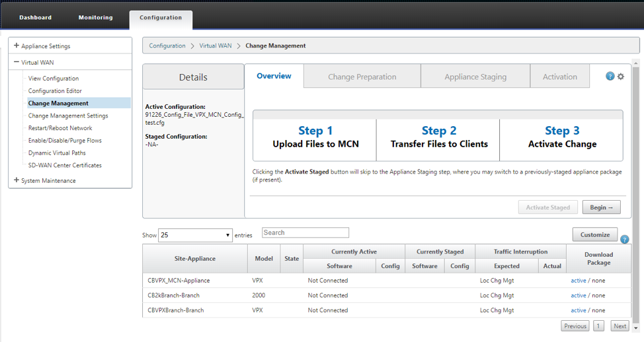644x342 pixels.
Task: Expand the Appliance Settings section
Action: click(x=17, y=46)
